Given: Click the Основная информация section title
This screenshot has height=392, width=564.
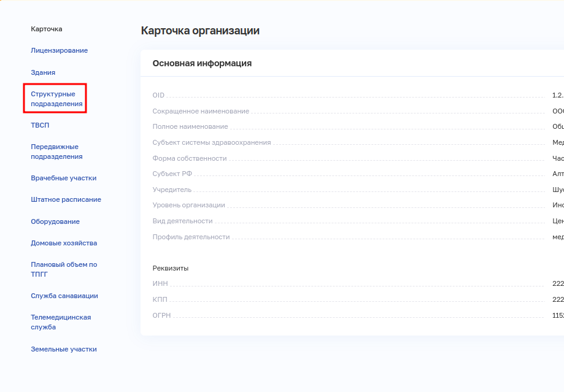Looking at the screenshot, I should 202,64.
